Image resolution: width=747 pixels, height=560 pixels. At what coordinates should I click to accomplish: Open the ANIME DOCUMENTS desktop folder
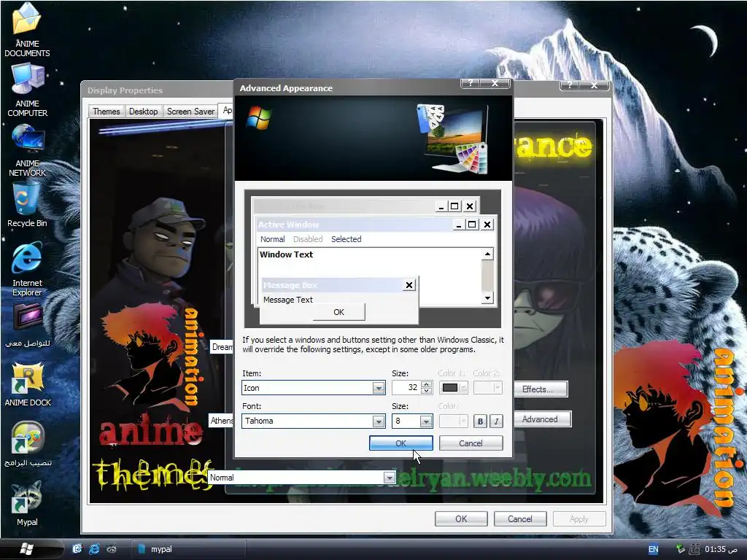(x=27, y=29)
